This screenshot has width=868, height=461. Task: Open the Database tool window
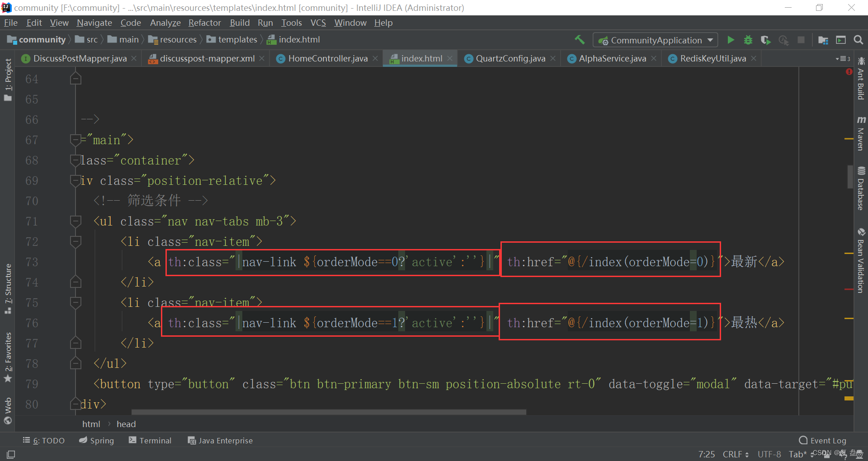[861, 188]
